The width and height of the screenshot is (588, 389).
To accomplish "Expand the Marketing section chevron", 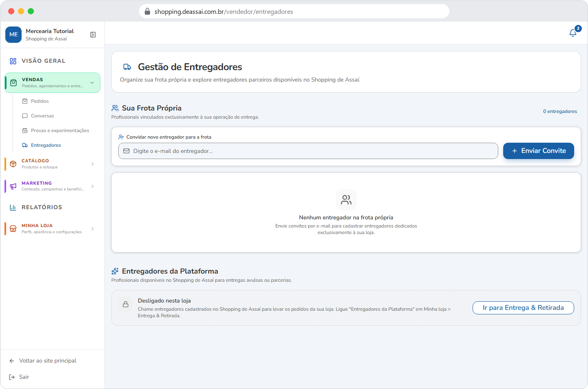I will pos(93,186).
